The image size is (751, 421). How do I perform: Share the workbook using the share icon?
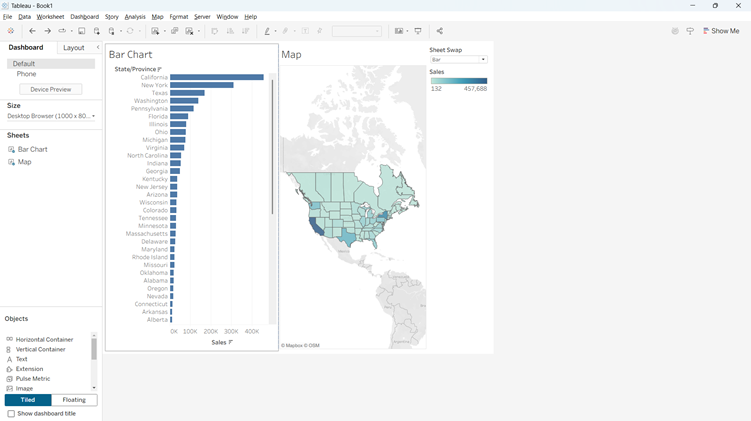coord(440,31)
